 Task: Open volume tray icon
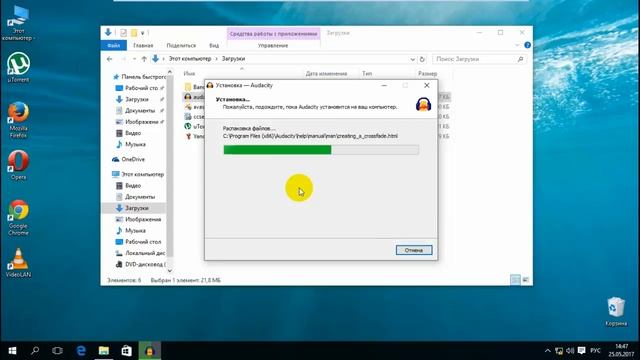tap(570, 351)
